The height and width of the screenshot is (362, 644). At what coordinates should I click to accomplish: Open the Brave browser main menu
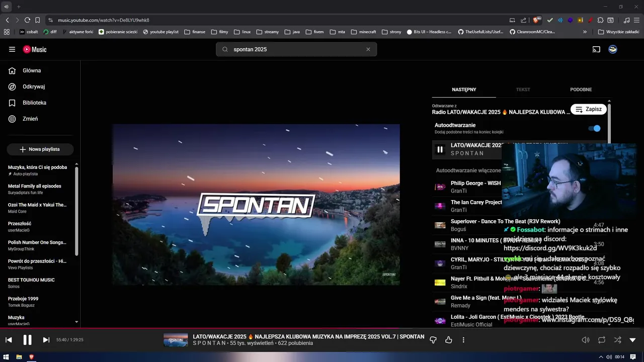click(x=637, y=20)
